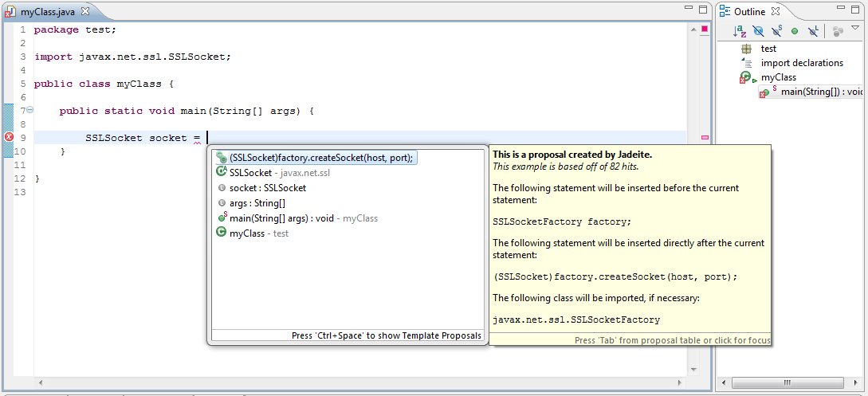Toggle Hide Static Members in Outline
868x396 pixels.
(x=777, y=32)
